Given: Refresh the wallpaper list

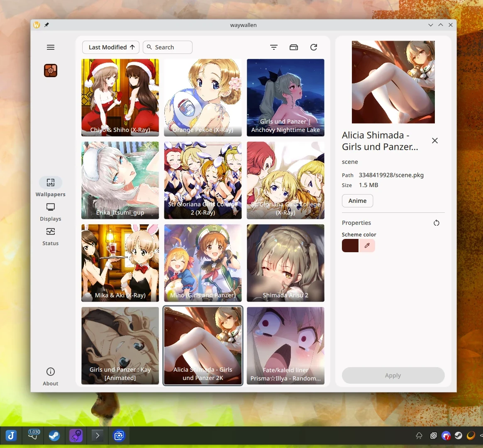Looking at the screenshot, I should (314, 47).
